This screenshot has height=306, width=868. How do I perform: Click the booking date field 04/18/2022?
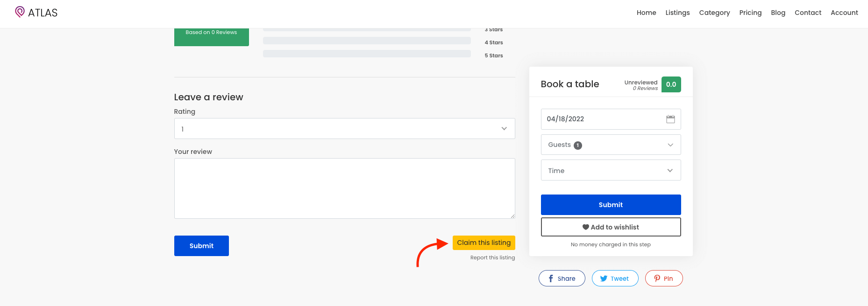coord(611,119)
